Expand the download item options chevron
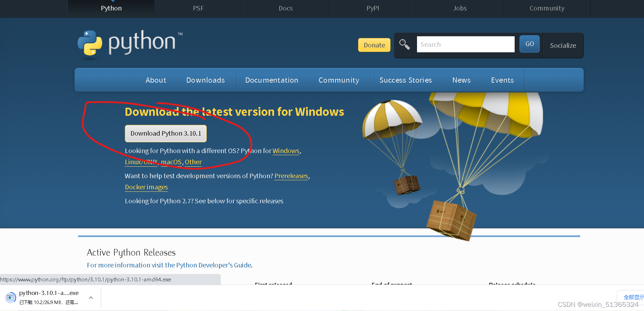This screenshot has width=644, height=311. pyautogui.click(x=91, y=298)
